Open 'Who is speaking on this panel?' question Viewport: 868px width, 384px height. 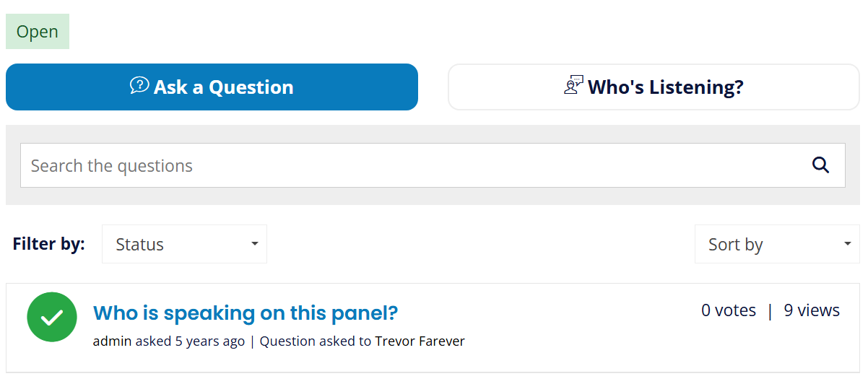pos(246,313)
